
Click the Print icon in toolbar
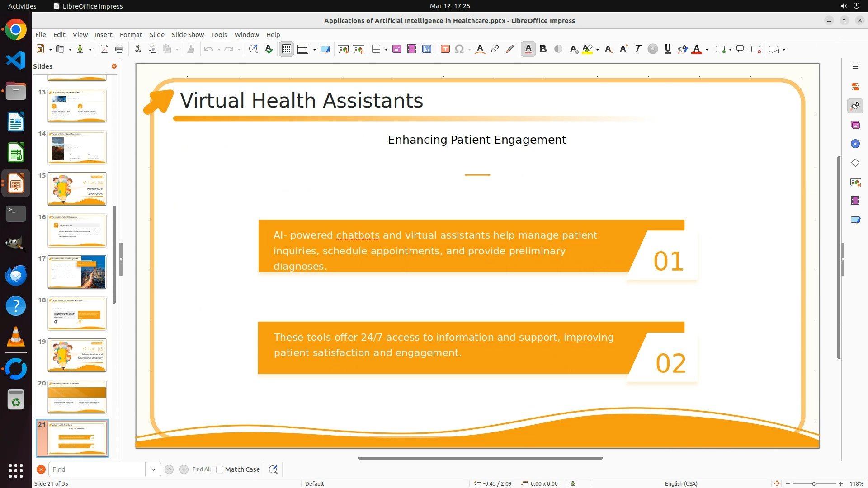click(119, 49)
